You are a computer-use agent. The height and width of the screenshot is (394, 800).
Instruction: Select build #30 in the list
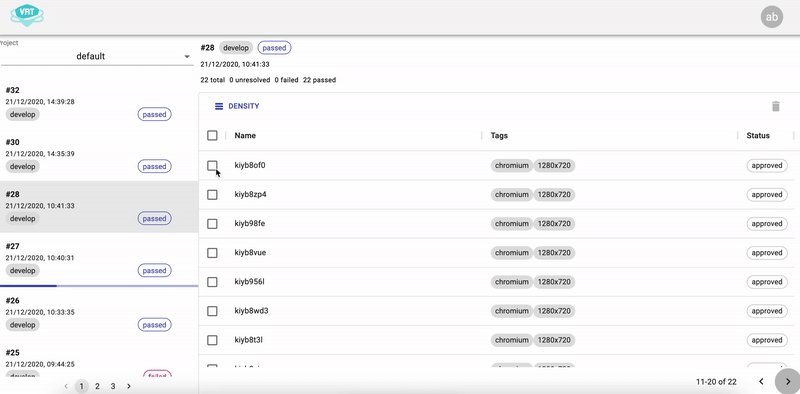99,155
